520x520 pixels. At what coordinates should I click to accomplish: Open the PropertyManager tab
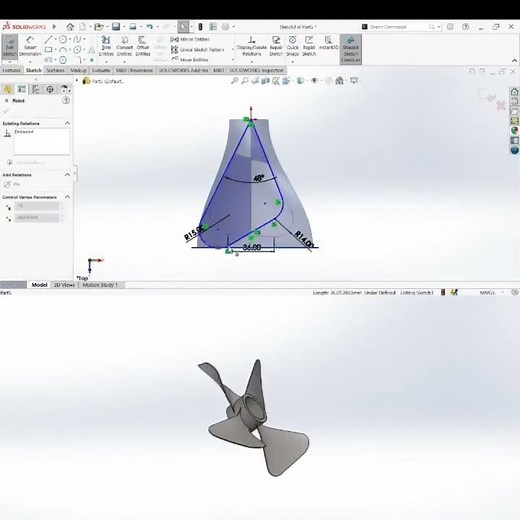(22, 89)
